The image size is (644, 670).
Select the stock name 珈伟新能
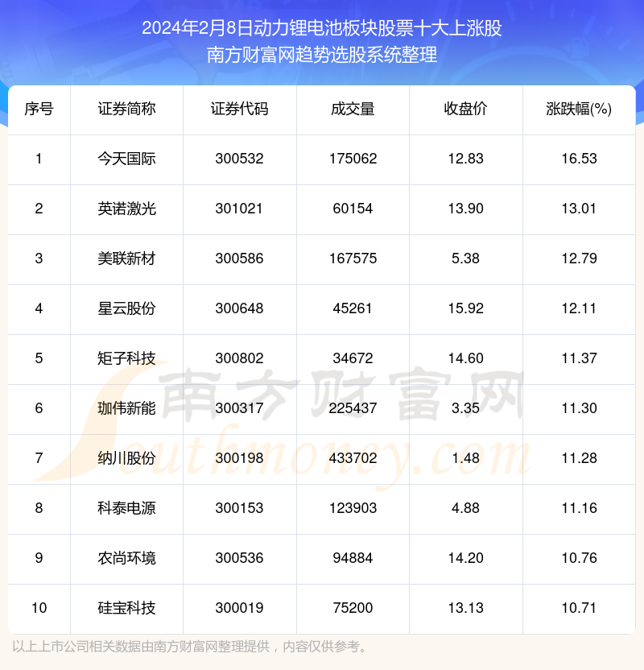point(127,408)
